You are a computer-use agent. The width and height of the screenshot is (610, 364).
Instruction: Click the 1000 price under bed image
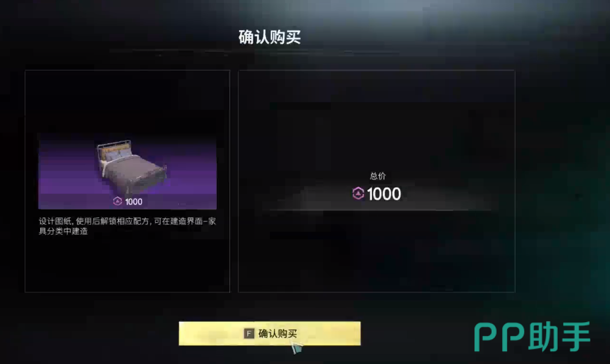(133, 202)
